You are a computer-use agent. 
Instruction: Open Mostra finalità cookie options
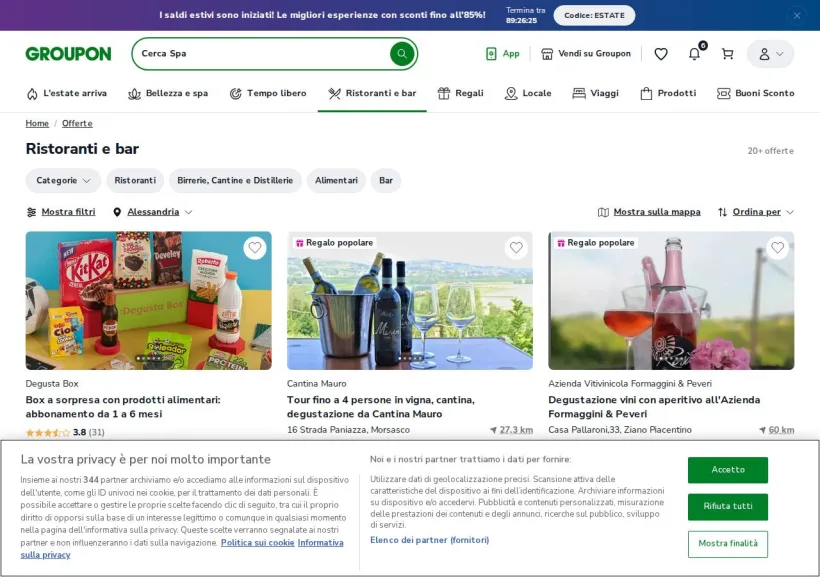coord(727,544)
